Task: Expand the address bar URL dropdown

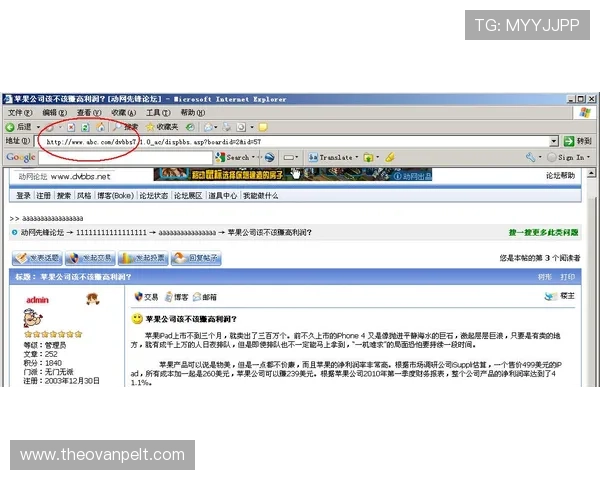Action: tap(554, 142)
